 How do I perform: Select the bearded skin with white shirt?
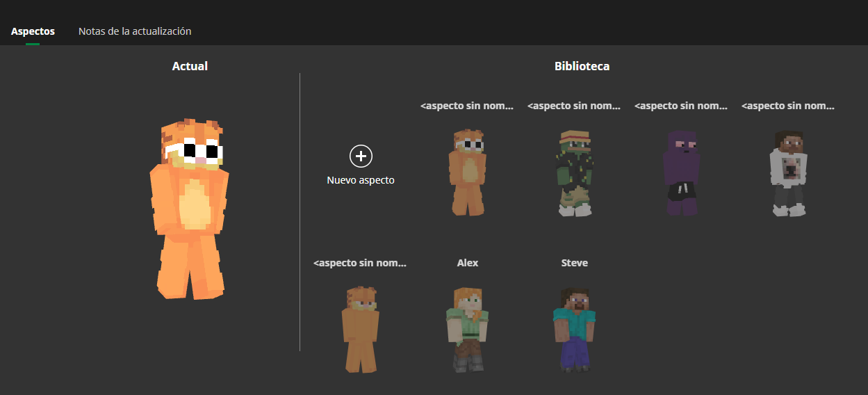click(x=788, y=172)
